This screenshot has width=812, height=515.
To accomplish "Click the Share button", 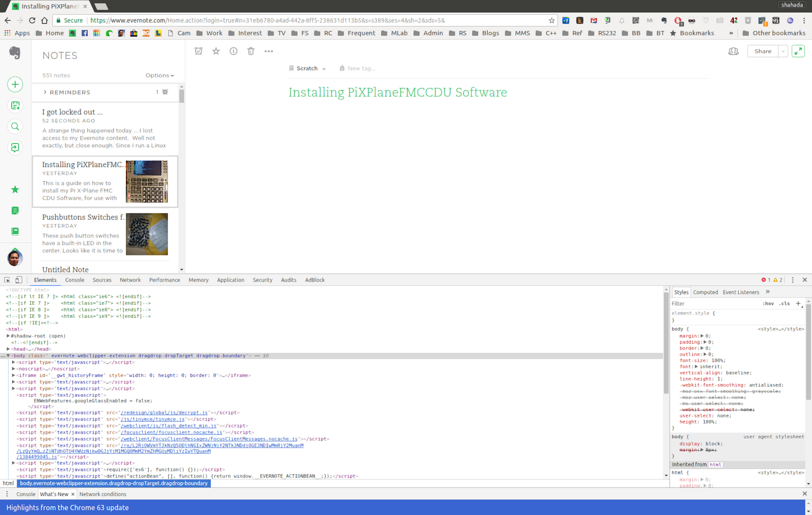I will point(762,51).
